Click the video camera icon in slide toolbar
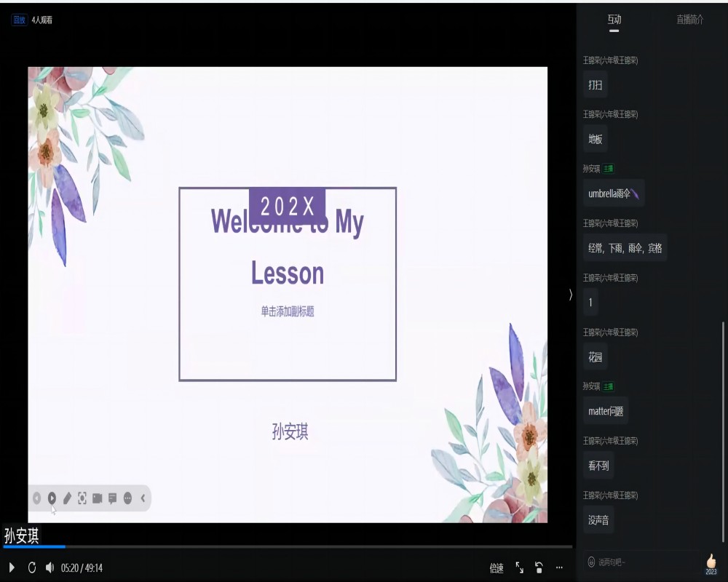Viewport: 728px width, 582px height. pyautogui.click(x=97, y=498)
